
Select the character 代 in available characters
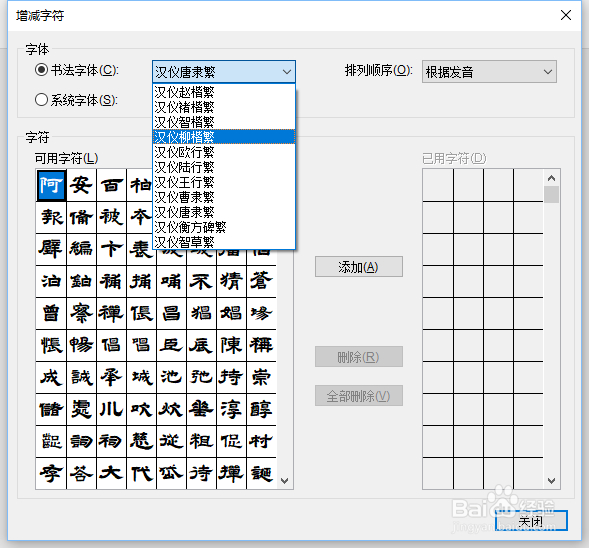(141, 473)
